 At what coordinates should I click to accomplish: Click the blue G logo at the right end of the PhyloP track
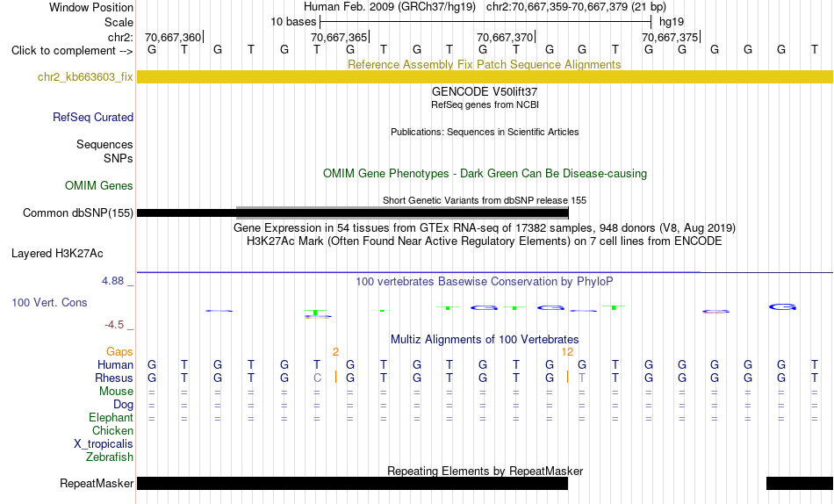(782, 306)
